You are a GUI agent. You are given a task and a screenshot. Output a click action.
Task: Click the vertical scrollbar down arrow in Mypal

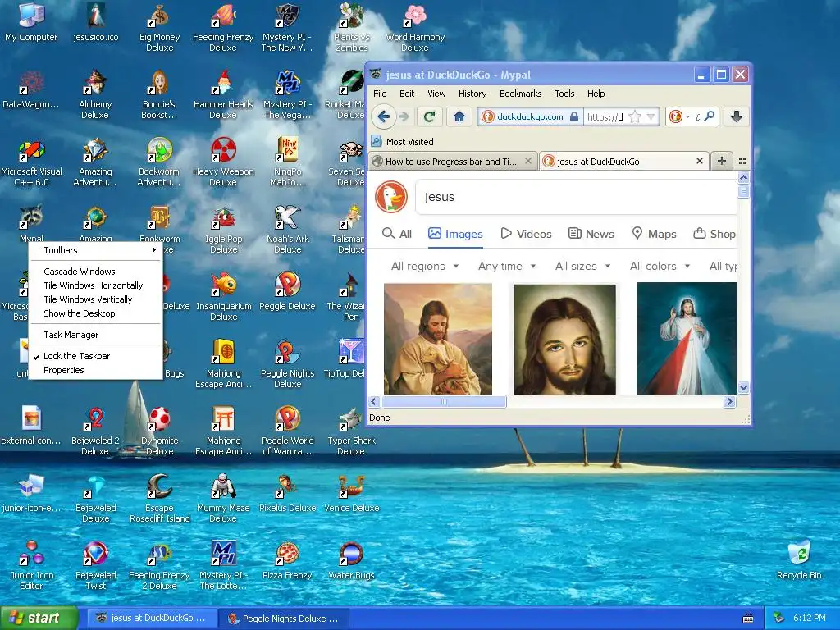click(x=743, y=387)
